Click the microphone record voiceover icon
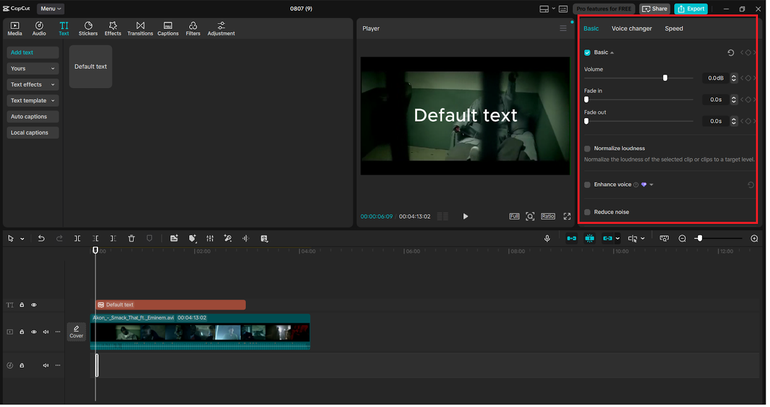770x407 pixels. coord(547,238)
